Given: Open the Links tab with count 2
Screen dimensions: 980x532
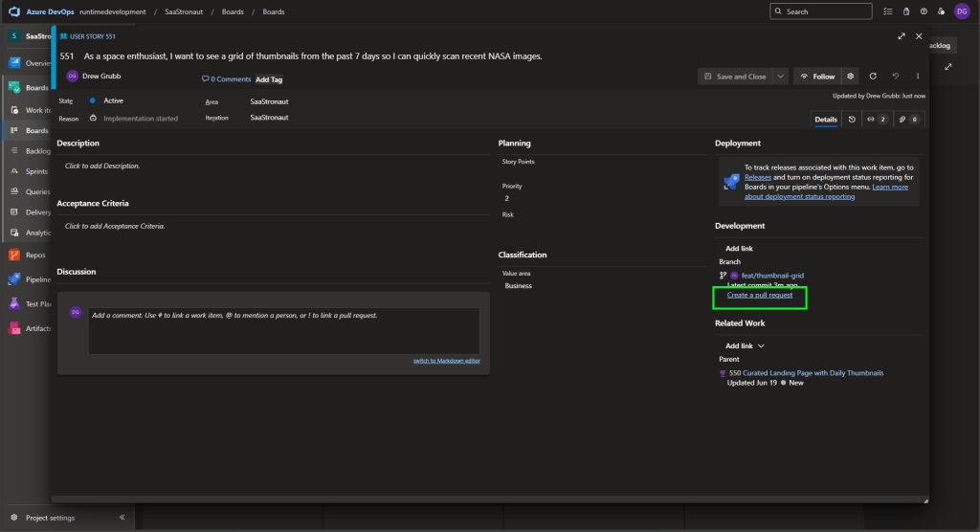Looking at the screenshot, I should pos(877,120).
